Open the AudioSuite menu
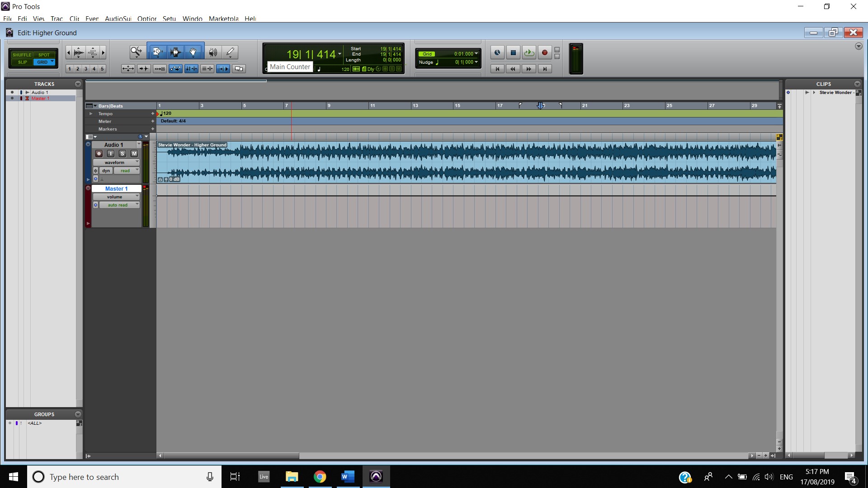This screenshot has width=868, height=488. coord(118,19)
